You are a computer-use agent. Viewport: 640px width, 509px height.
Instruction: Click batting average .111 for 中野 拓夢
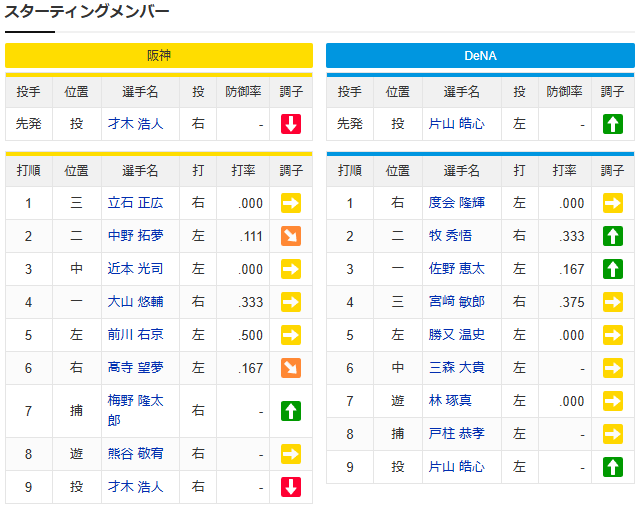251,236
